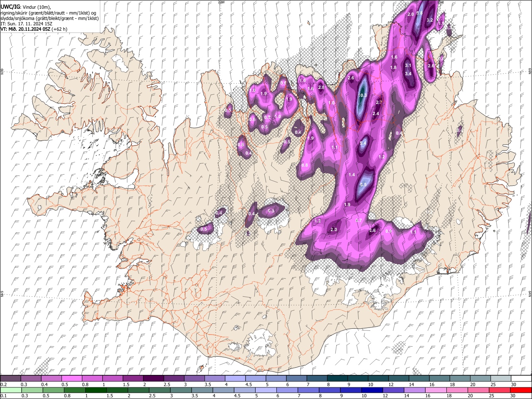
Task: Select the 12–14 violet rain-scale swatch
Action: 393,390
